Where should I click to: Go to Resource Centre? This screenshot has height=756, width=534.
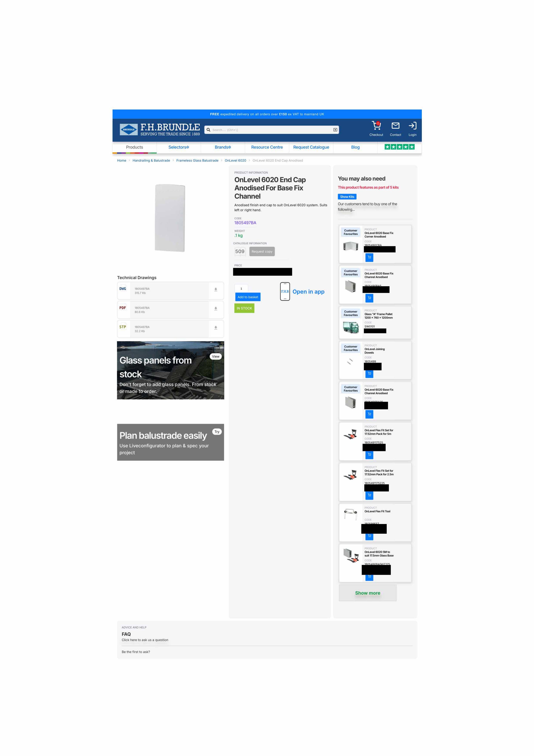(x=267, y=147)
